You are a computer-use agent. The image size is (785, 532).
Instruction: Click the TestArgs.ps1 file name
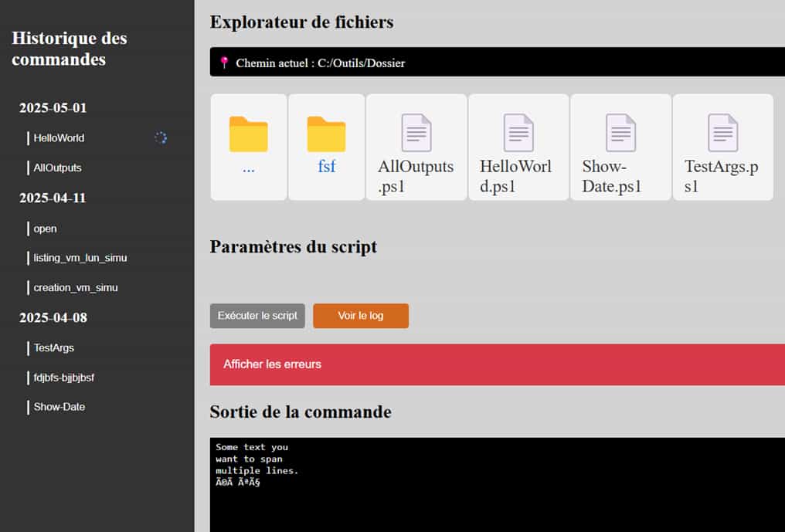pos(722,176)
